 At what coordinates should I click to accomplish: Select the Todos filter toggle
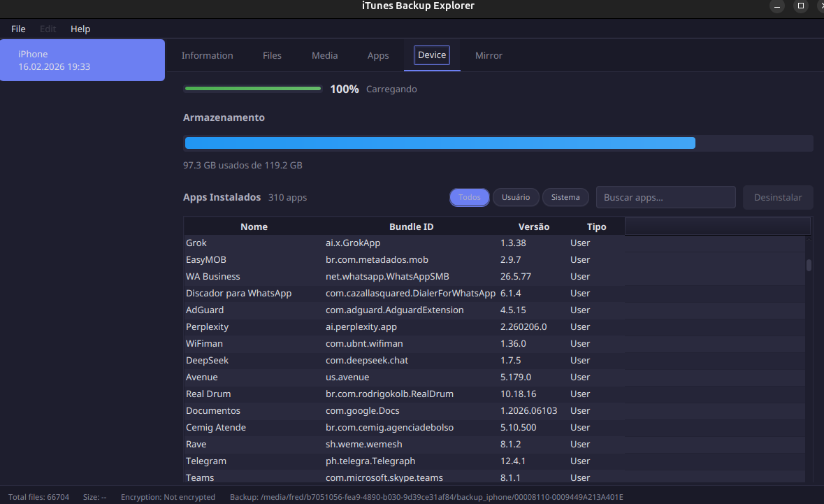click(x=469, y=197)
